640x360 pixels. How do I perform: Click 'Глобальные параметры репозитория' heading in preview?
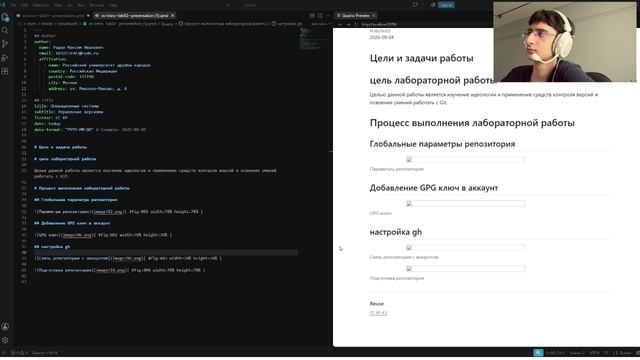point(442,144)
